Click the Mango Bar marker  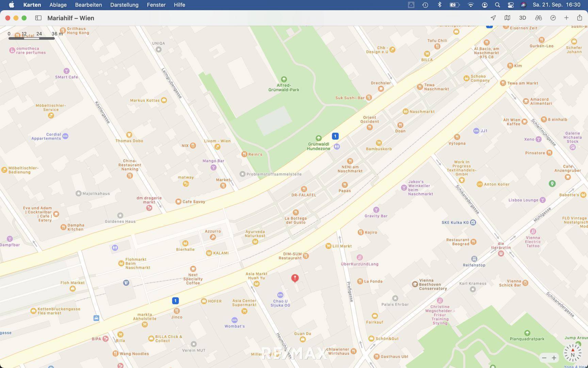213,167
